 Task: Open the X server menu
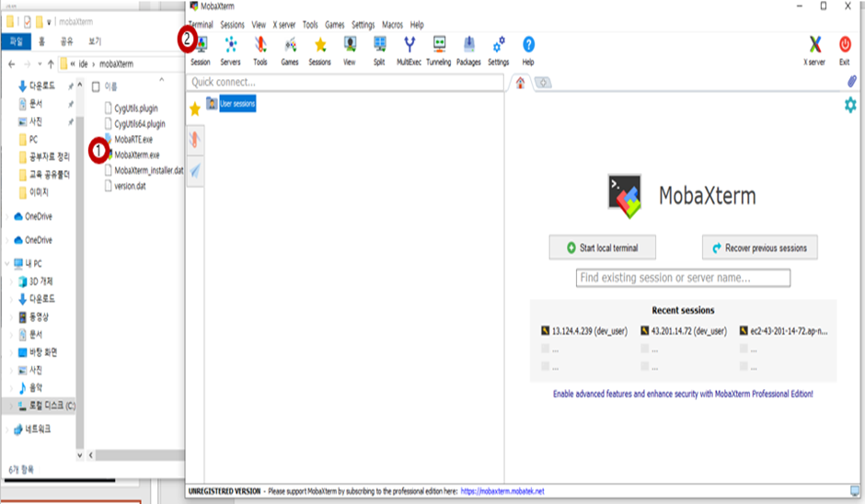[284, 25]
